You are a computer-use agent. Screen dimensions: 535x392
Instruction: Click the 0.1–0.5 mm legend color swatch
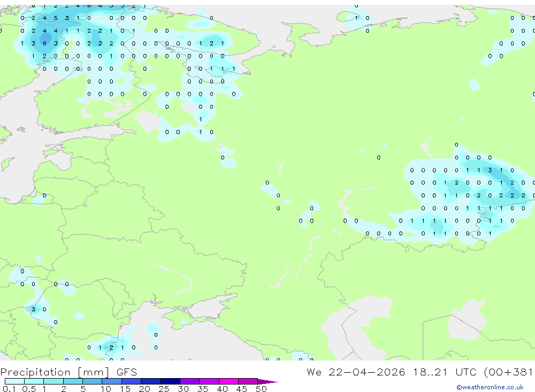14,381
